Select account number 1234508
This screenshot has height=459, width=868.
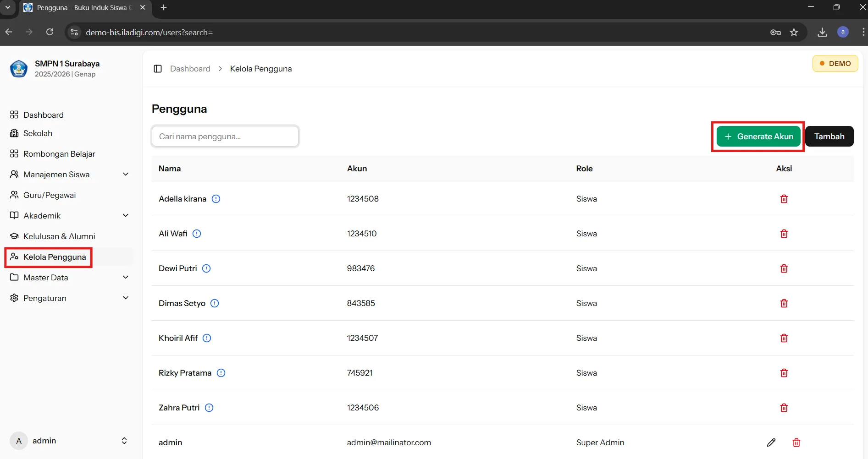click(363, 199)
